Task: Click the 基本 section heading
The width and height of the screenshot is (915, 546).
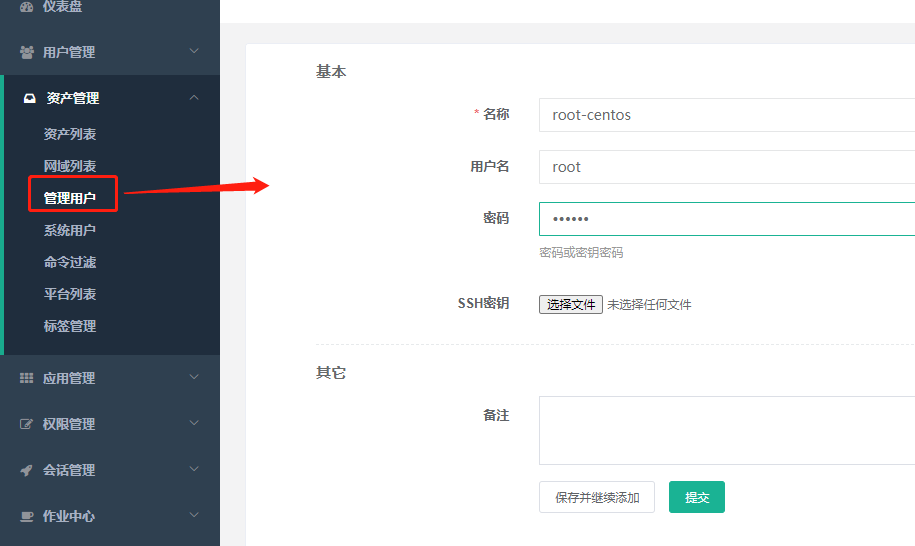Action: coord(331,72)
